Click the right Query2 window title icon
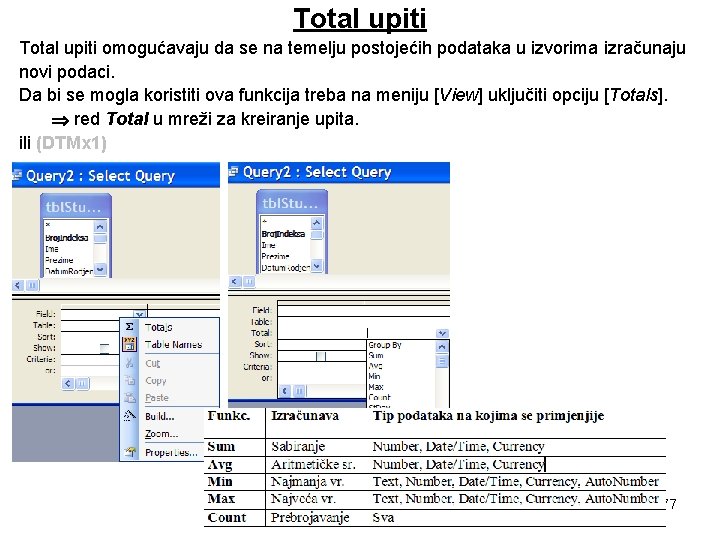 click(233, 172)
